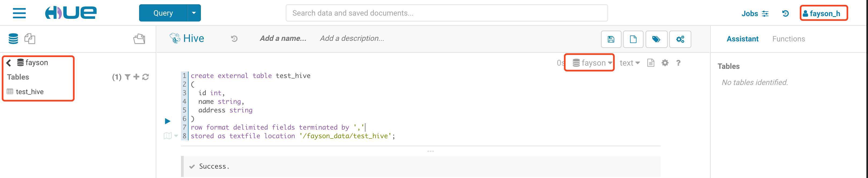Click the file browser folder icon

coord(139,39)
